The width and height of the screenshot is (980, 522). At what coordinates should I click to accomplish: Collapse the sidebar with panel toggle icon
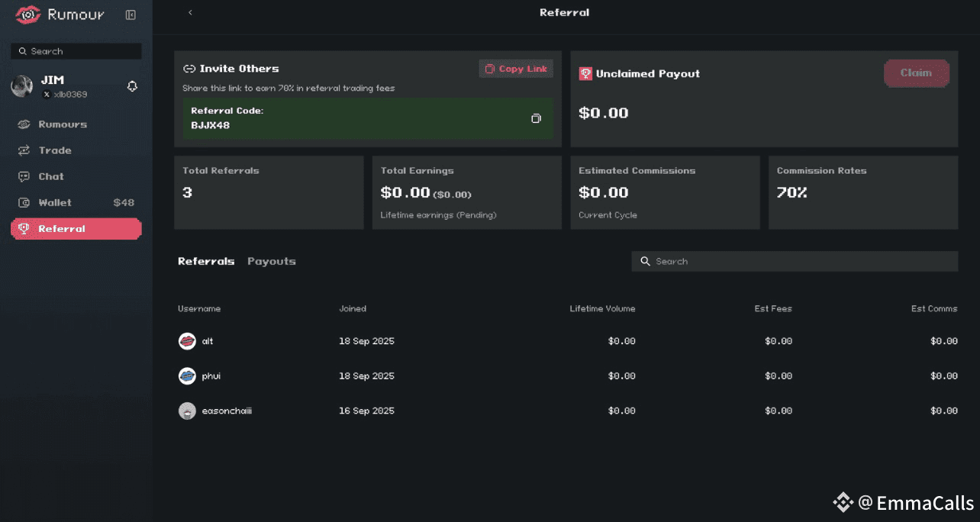click(x=131, y=14)
